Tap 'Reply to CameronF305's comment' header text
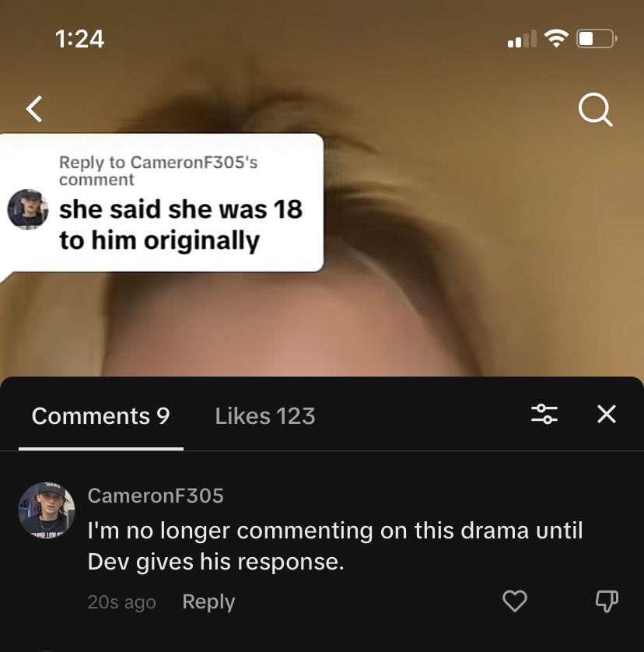 [158, 170]
